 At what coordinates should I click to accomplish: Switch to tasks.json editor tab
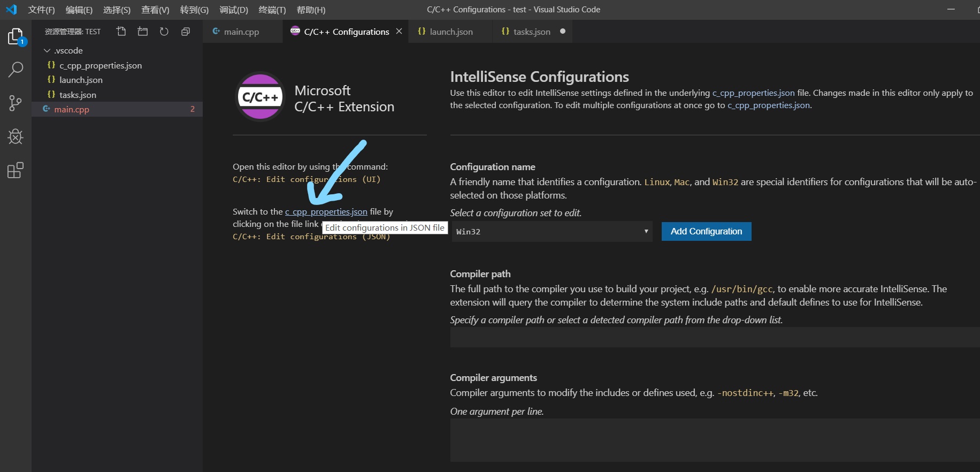[532, 32]
